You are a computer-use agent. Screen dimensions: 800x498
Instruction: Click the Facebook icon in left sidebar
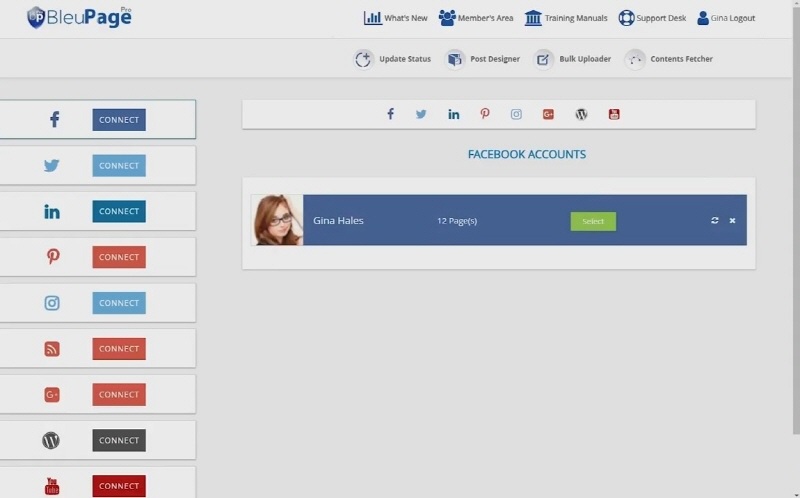click(x=54, y=119)
